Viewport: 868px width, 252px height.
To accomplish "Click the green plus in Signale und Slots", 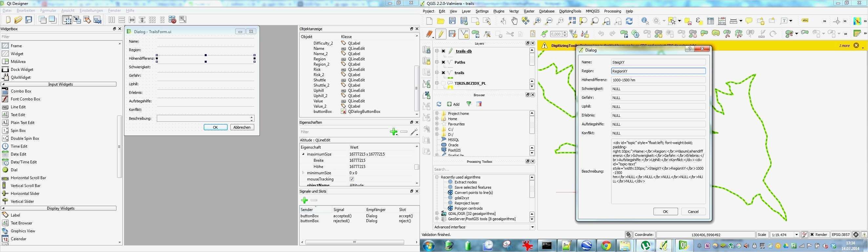I will click(304, 200).
